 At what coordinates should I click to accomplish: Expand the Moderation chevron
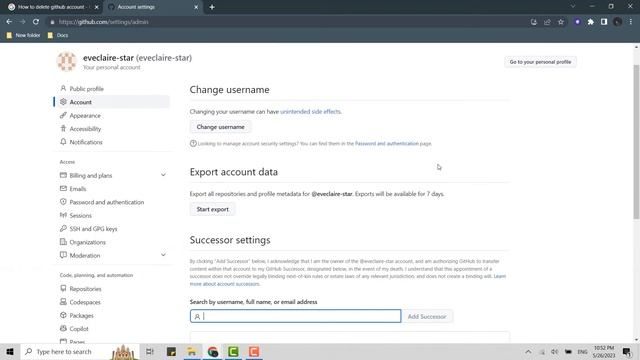163,255
